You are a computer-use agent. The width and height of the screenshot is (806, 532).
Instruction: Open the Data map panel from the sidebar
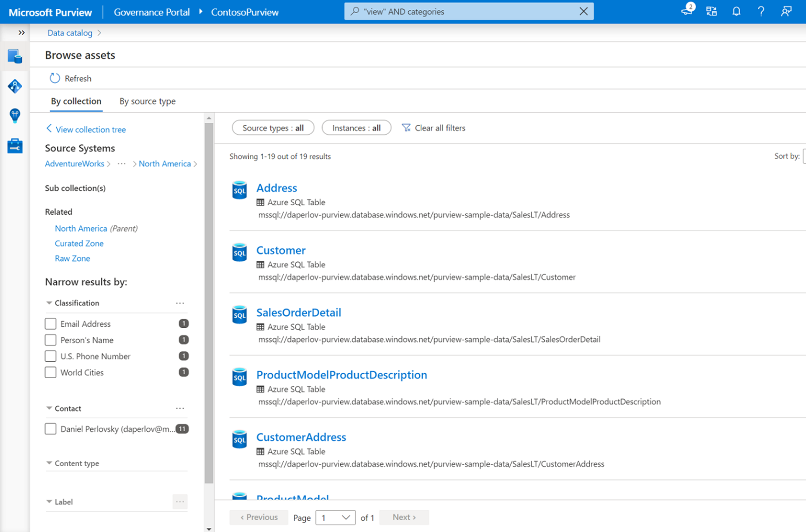click(15, 86)
